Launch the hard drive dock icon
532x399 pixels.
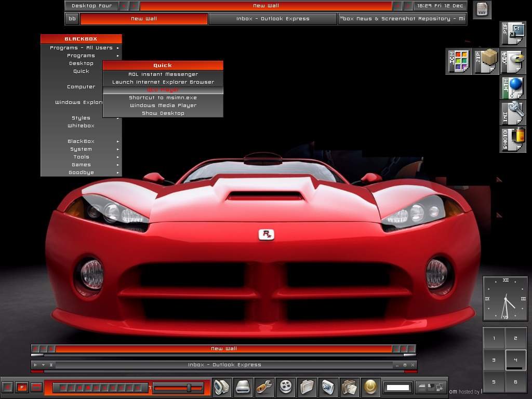tap(243, 387)
